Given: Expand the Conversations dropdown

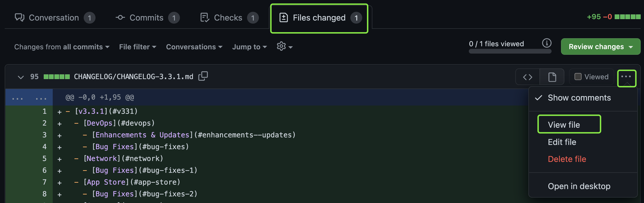Looking at the screenshot, I should coord(194,47).
